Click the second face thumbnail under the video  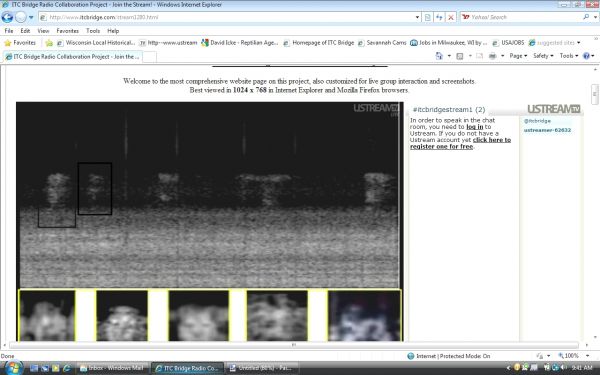(x=122, y=316)
